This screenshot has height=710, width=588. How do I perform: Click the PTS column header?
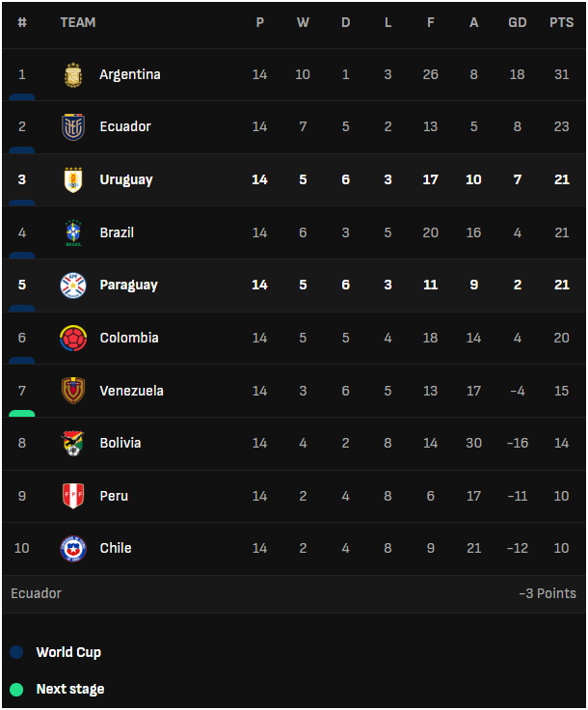click(561, 22)
